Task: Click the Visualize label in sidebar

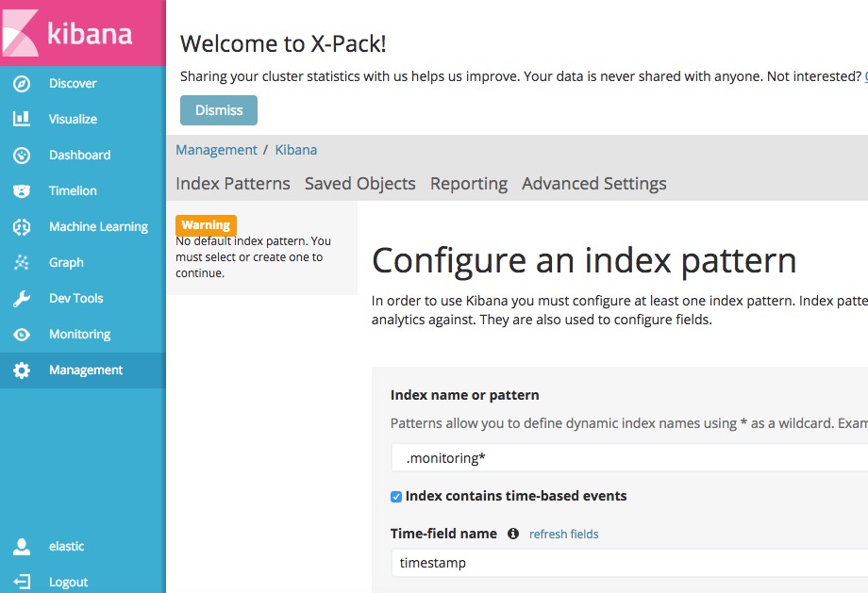Action: point(73,119)
